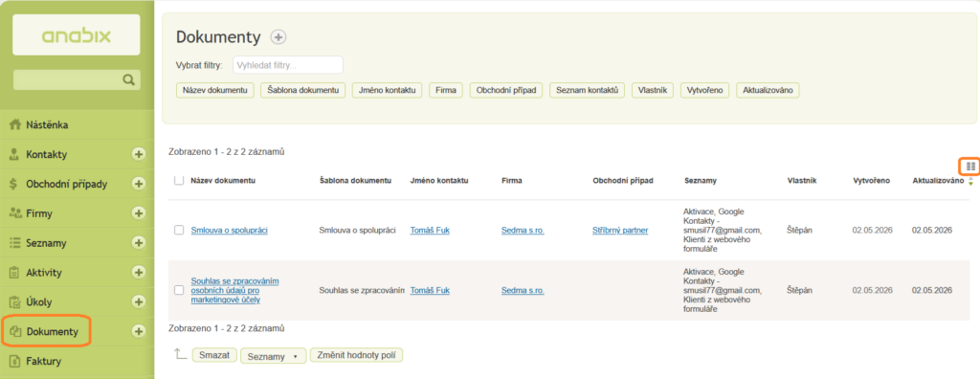Open Seznamy in the sidebar menu
The width and height of the screenshot is (980, 379).
(46, 243)
